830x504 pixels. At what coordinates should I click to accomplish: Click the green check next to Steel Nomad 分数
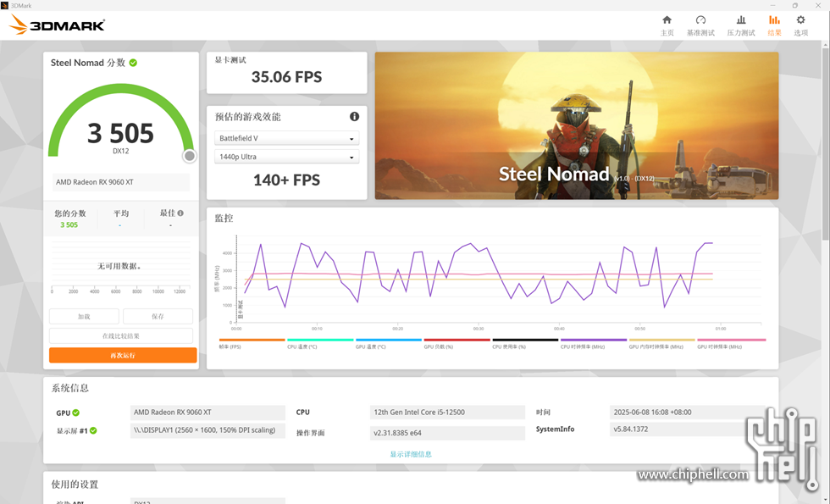coord(134,63)
